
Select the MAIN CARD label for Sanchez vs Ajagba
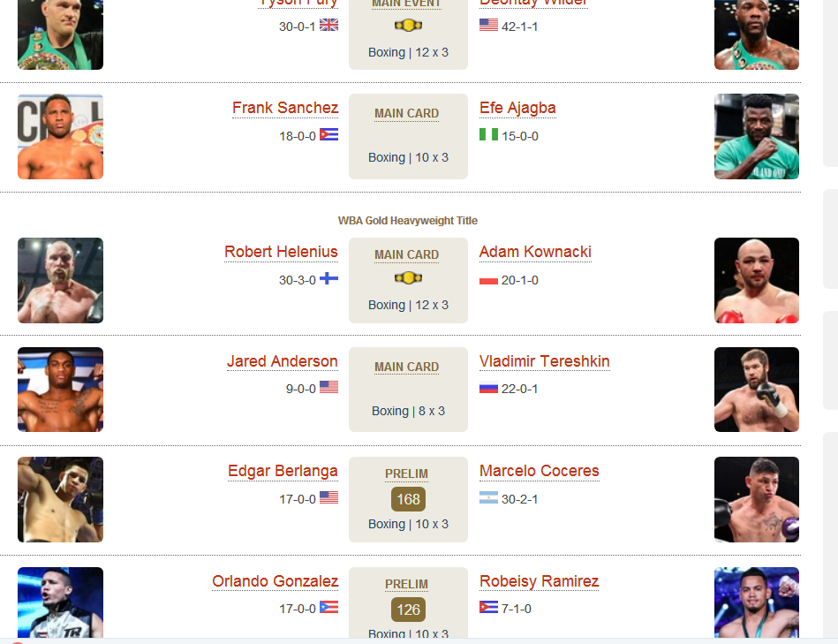pos(407,114)
